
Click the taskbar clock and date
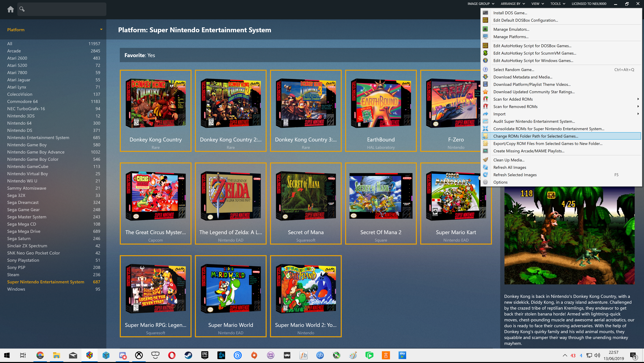point(613,355)
